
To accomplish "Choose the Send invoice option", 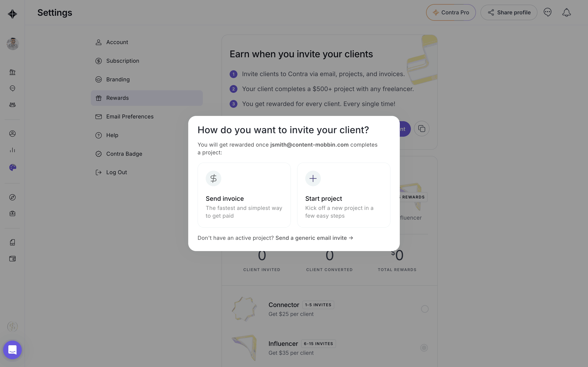I will 244,195.
